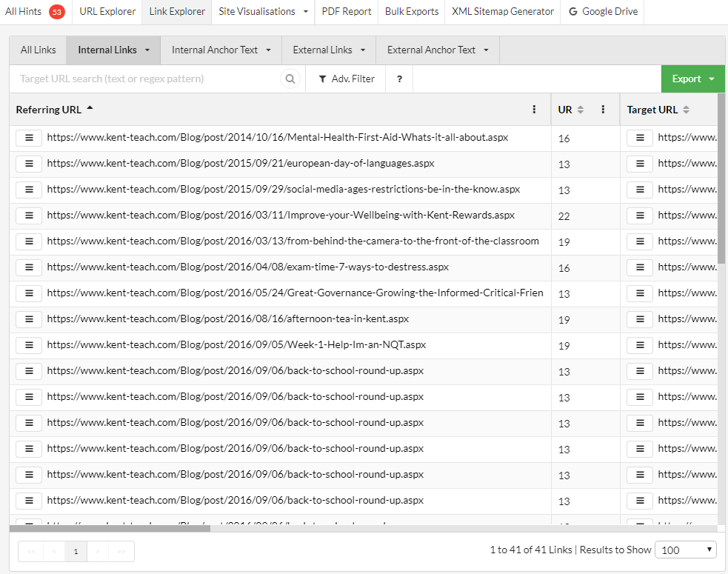Viewport: 728px width, 574px height.
Task: Open target URL menu in Mental-Health-First-Aid row
Action: click(x=640, y=138)
